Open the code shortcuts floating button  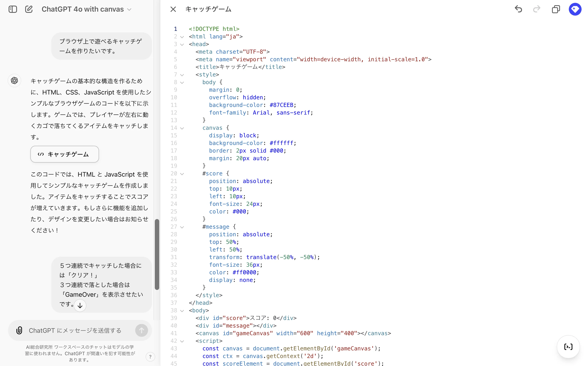(568, 347)
